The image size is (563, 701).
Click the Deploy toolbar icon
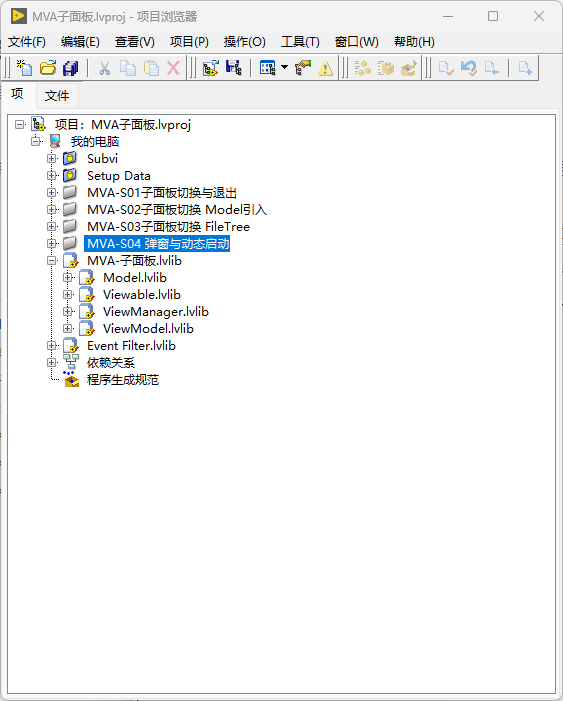pos(409,68)
